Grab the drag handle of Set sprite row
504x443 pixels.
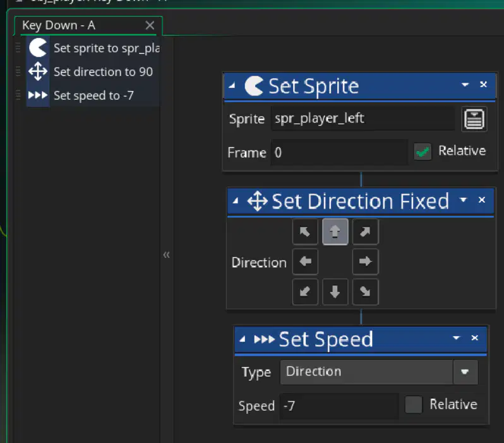click(x=18, y=48)
